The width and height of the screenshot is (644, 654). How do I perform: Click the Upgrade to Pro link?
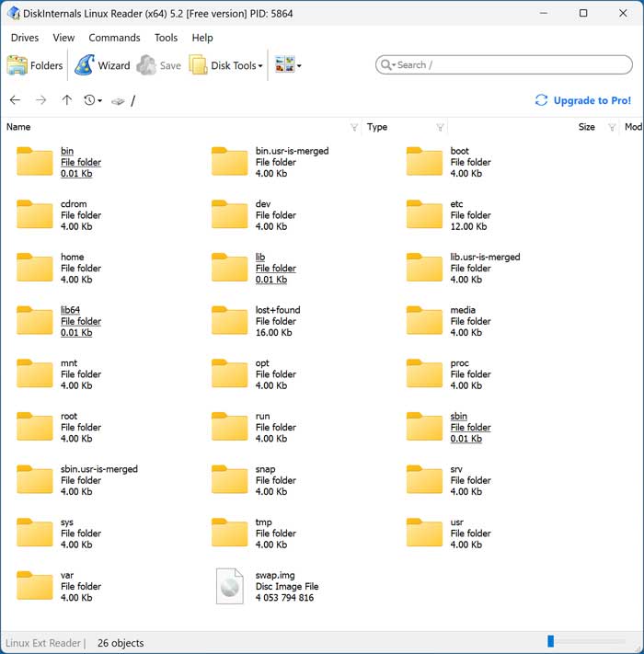click(x=582, y=100)
